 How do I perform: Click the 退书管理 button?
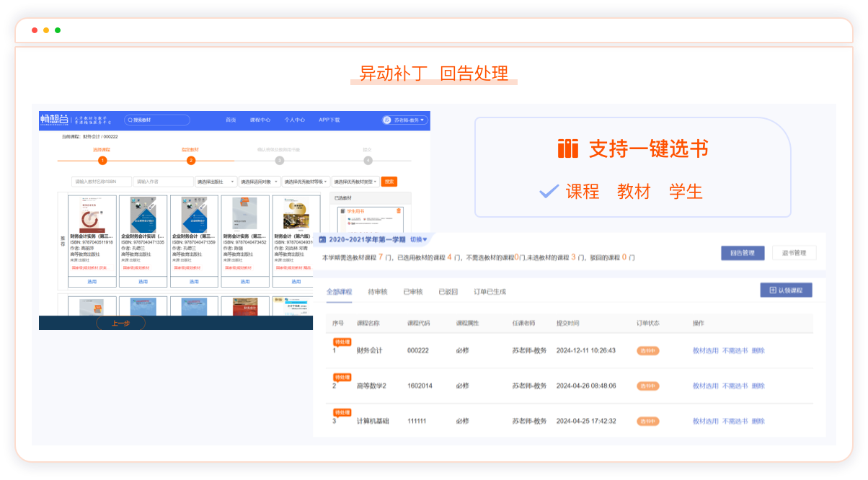tap(794, 253)
